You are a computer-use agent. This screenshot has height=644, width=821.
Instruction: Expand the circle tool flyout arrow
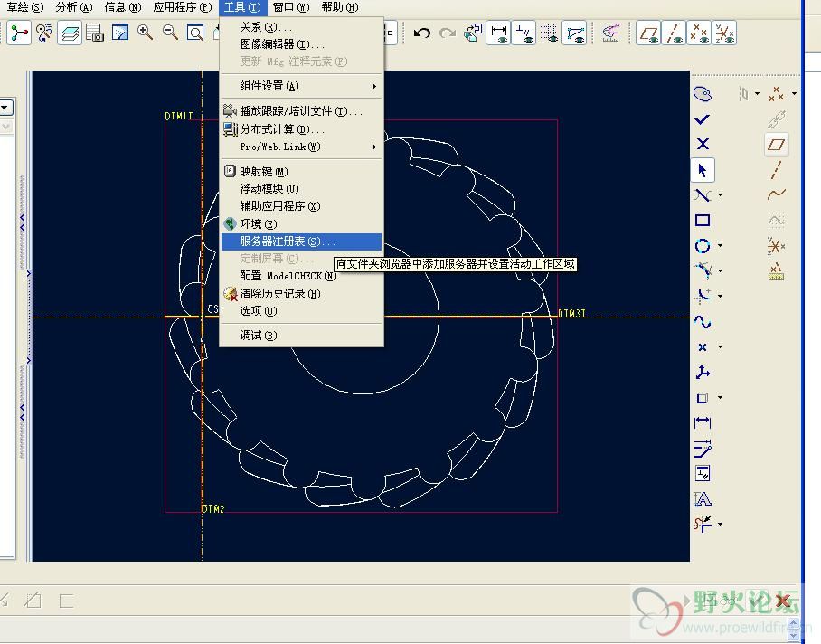tap(721, 245)
